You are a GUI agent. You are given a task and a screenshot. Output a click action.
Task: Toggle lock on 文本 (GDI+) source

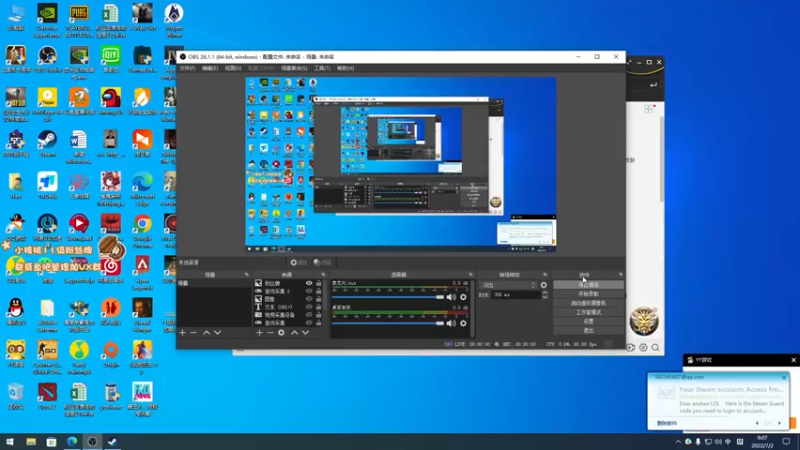318,307
